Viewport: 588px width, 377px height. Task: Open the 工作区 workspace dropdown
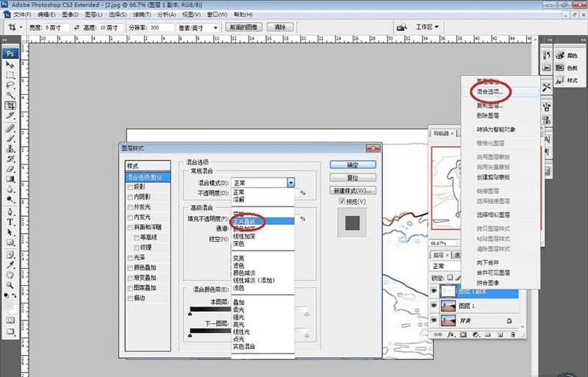coord(427,27)
